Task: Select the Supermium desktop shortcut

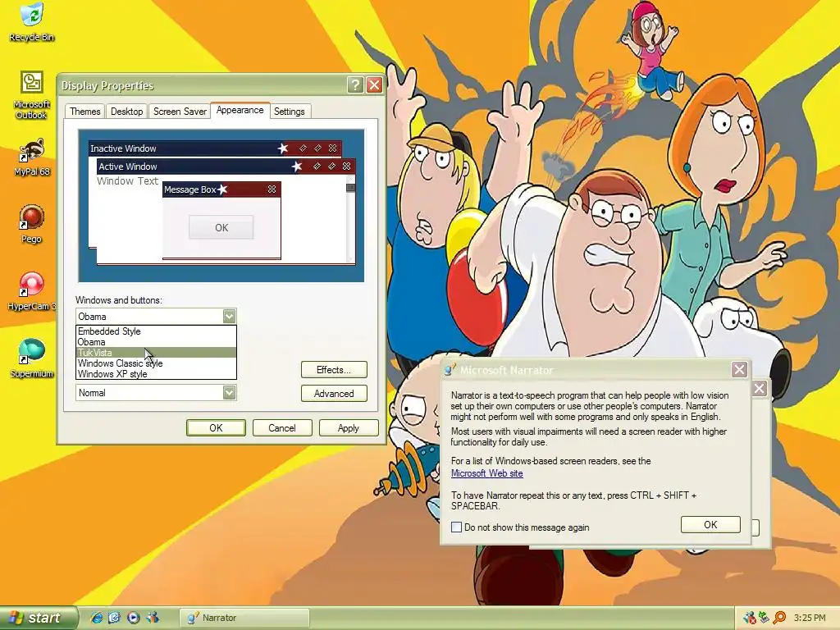Action: [x=32, y=358]
